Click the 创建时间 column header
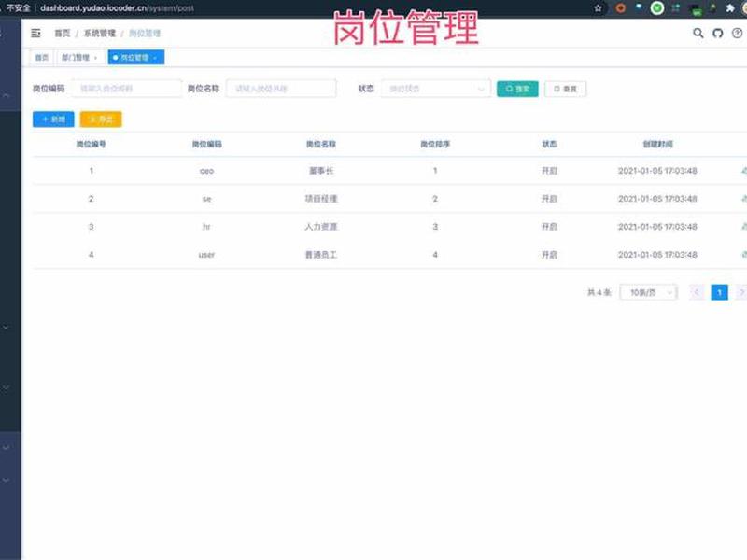This screenshot has width=747, height=560. [657, 144]
